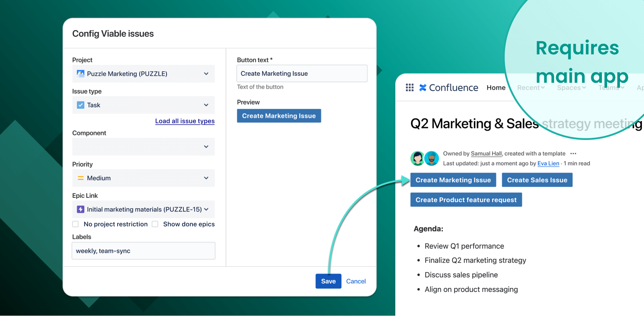
Task: Expand the Project dropdown
Action: (x=143, y=74)
